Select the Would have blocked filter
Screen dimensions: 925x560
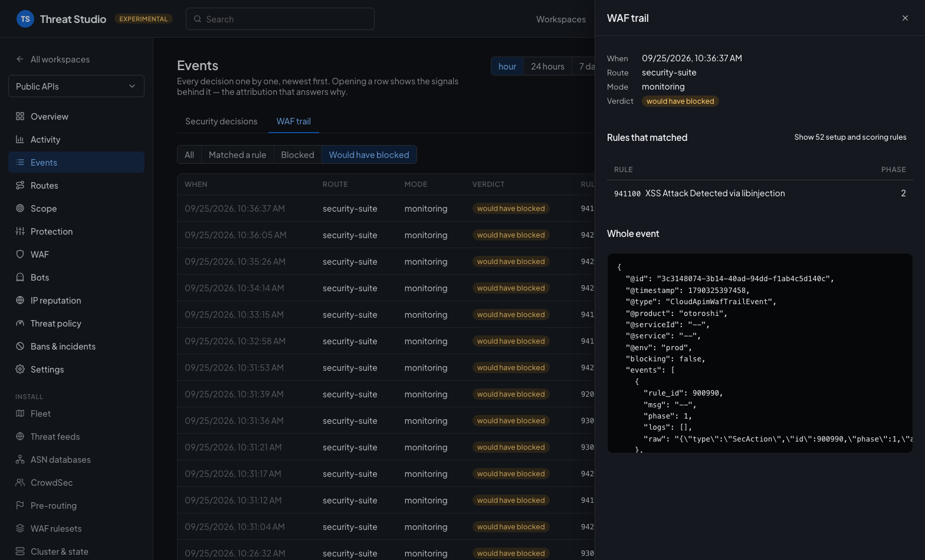coord(369,154)
